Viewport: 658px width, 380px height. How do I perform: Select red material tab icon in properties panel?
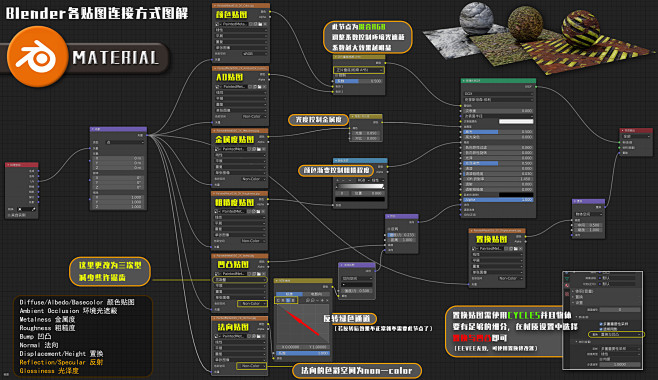tap(567, 285)
